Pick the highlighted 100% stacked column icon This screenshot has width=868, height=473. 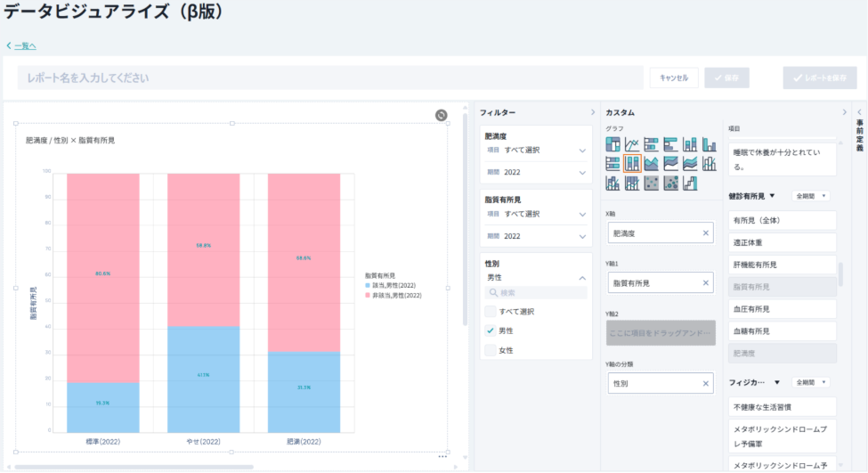click(x=632, y=163)
